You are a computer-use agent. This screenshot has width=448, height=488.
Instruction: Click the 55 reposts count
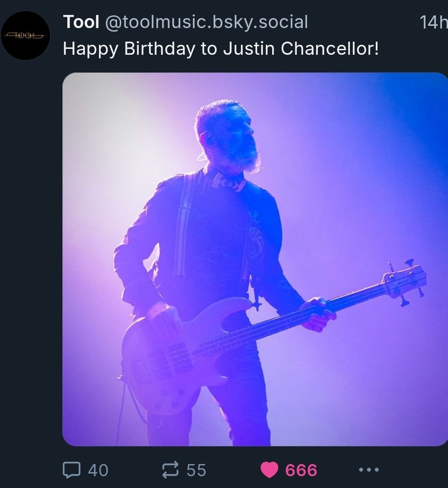tap(196, 470)
